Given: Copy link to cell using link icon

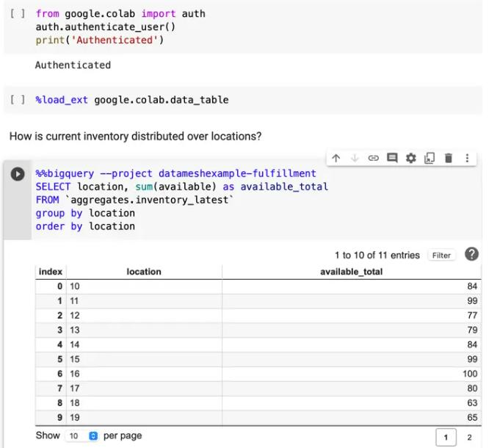Looking at the screenshot, I should (373, 158).
